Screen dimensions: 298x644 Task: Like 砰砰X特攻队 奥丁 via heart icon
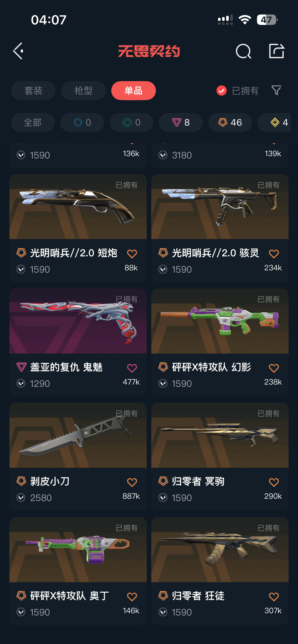[x=132, y=596]
